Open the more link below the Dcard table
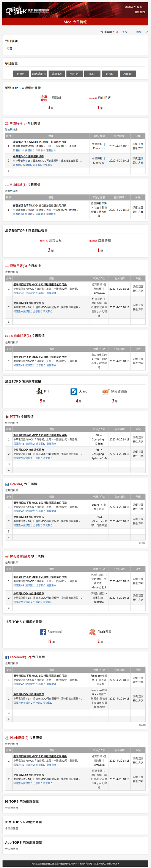This screenshot has height=868, width=151. tap(142, 543)
